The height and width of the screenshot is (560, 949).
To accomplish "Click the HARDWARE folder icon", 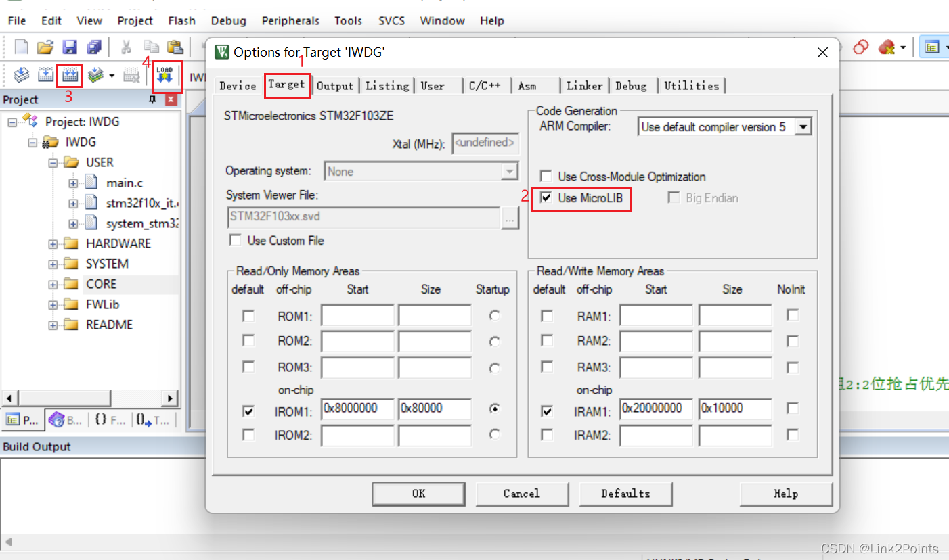I will [x=71, y=243].
